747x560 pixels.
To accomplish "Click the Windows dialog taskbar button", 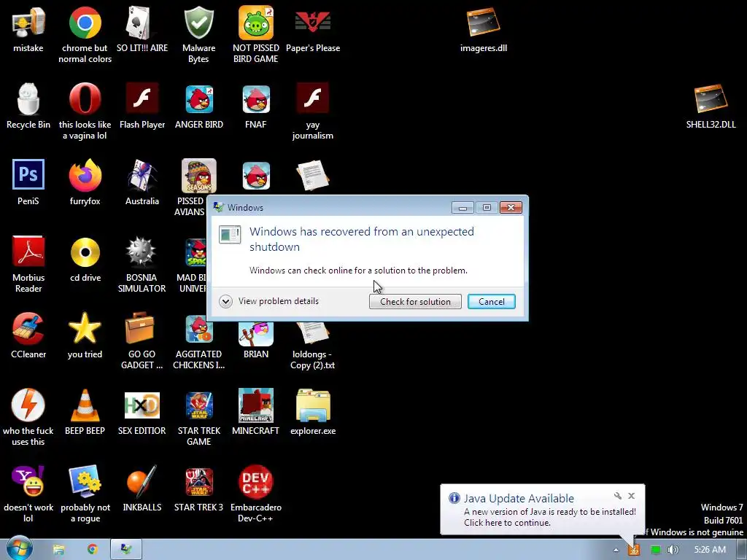I will pos(126,550).
